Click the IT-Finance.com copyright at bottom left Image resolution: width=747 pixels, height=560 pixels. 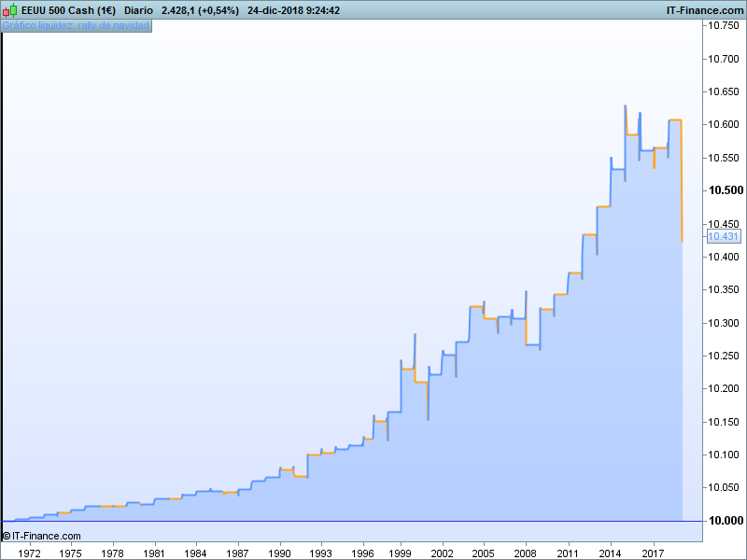(42, 536)
